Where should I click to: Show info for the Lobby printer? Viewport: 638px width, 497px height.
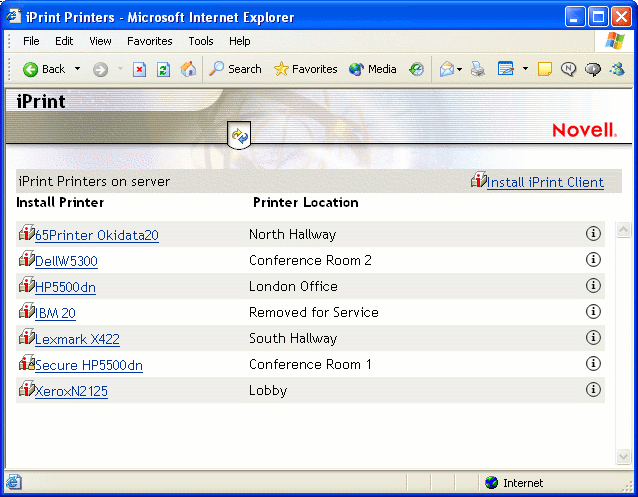(x=593, y=390)
